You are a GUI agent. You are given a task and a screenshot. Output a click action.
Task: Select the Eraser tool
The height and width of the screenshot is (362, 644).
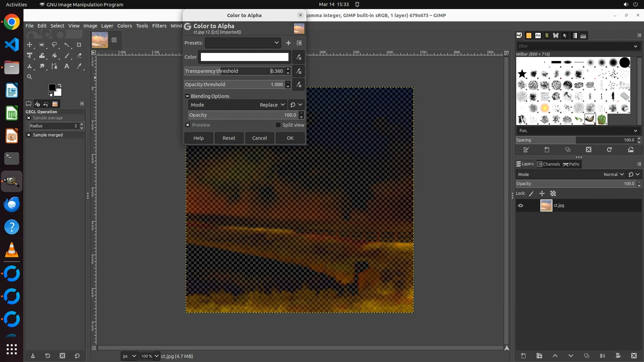pos(79,56)
